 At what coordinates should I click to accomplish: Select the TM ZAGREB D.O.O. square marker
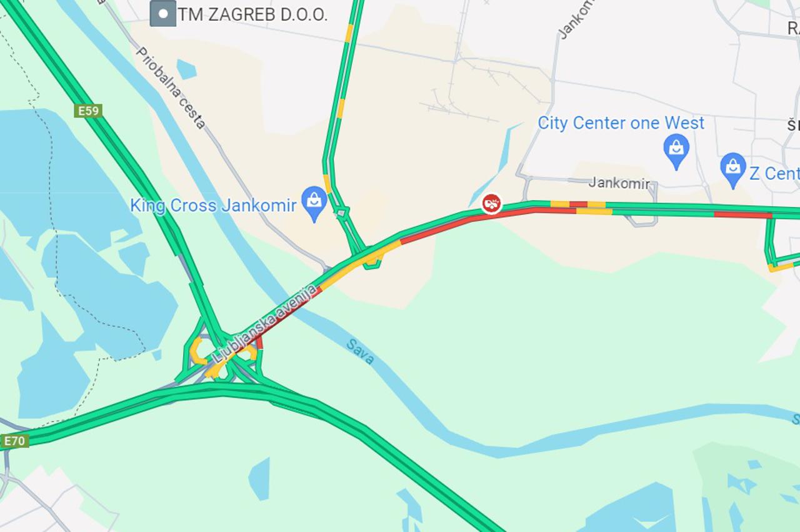coord(163,14)
